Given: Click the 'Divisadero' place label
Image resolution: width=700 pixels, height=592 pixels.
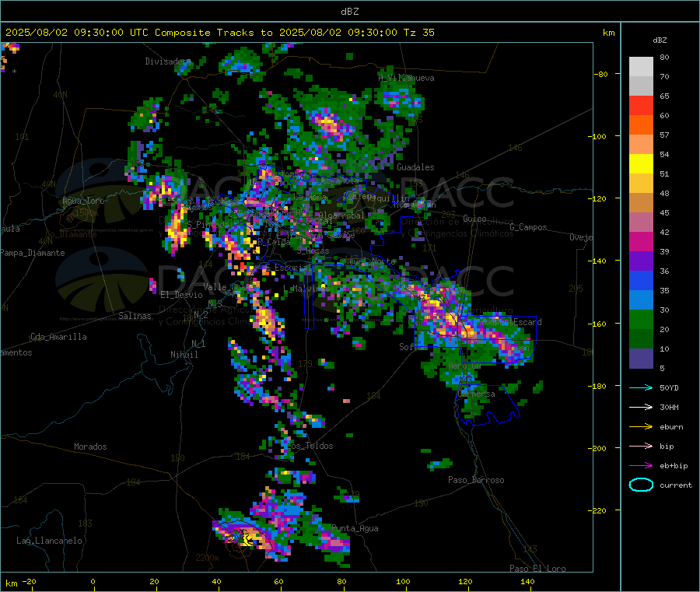Looking at the screenshot, I should (x=168, y=61).
